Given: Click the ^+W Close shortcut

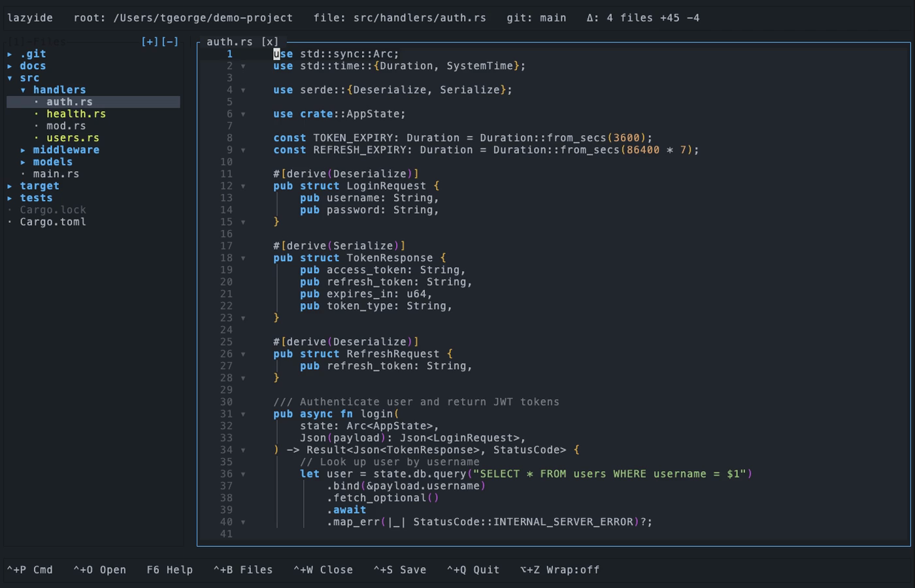Looking at the screenshot, I should tap(323, 570).
